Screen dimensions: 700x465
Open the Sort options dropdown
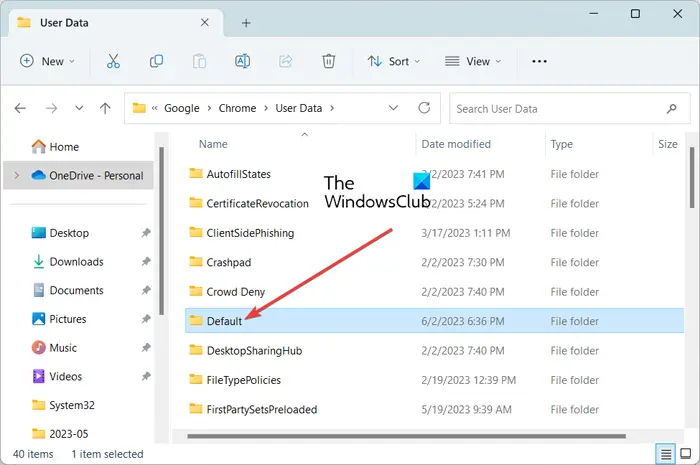coord(394,61)
